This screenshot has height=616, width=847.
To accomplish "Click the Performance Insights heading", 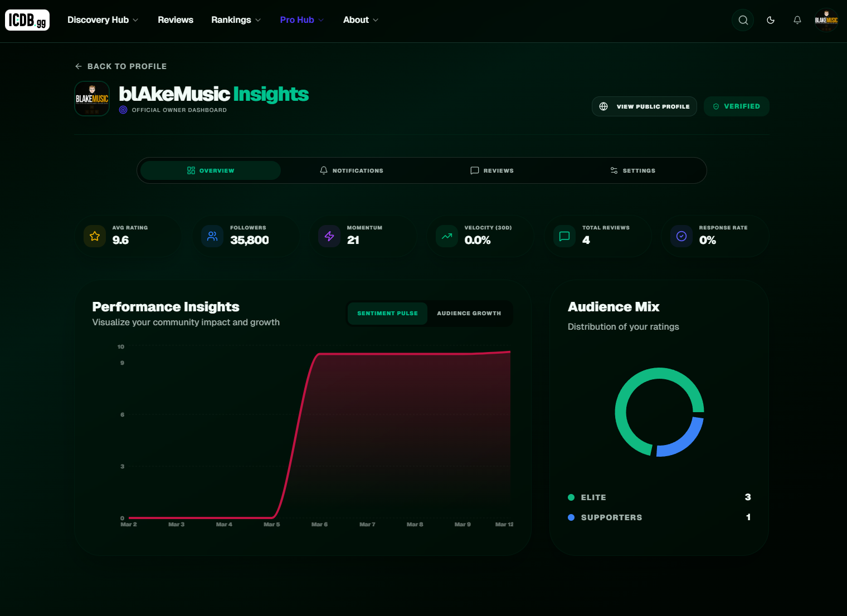I will [x=165, y=307].
